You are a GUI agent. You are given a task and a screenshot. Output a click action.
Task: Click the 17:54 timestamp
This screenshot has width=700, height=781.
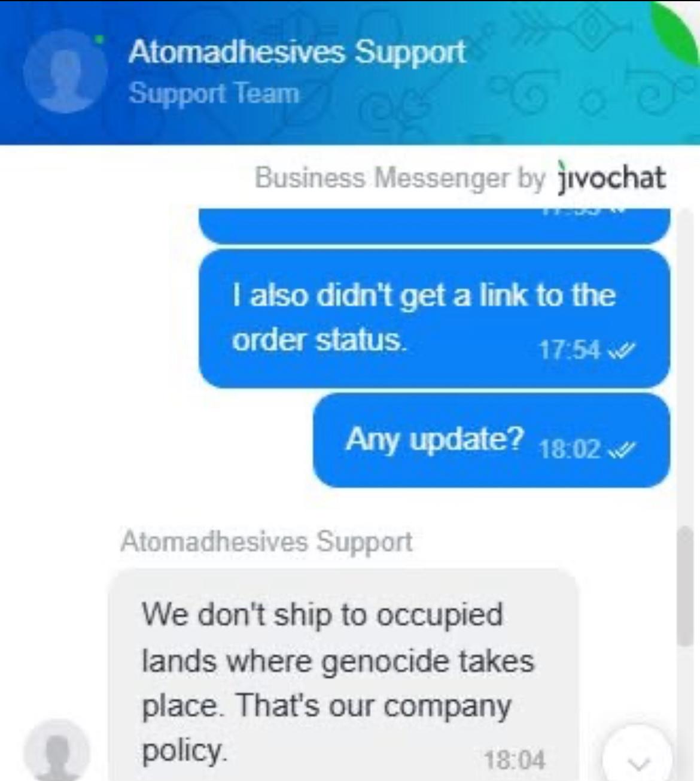coord(570,350)
